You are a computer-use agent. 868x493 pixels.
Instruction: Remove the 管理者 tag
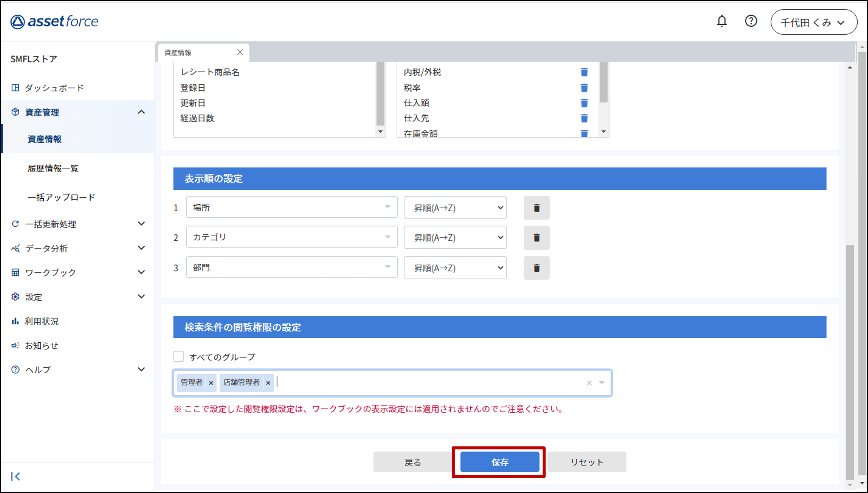pyautogui.click(x=211, y=383)
